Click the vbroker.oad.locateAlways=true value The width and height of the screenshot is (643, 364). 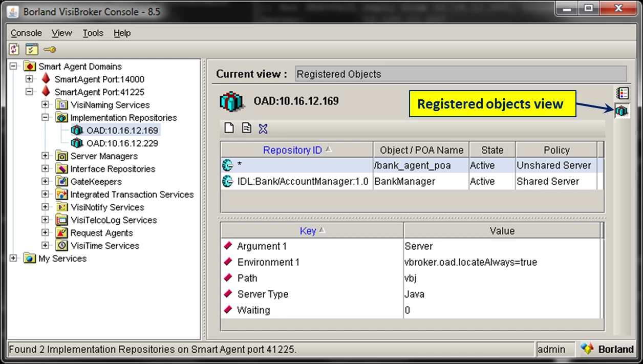(471, 262)
